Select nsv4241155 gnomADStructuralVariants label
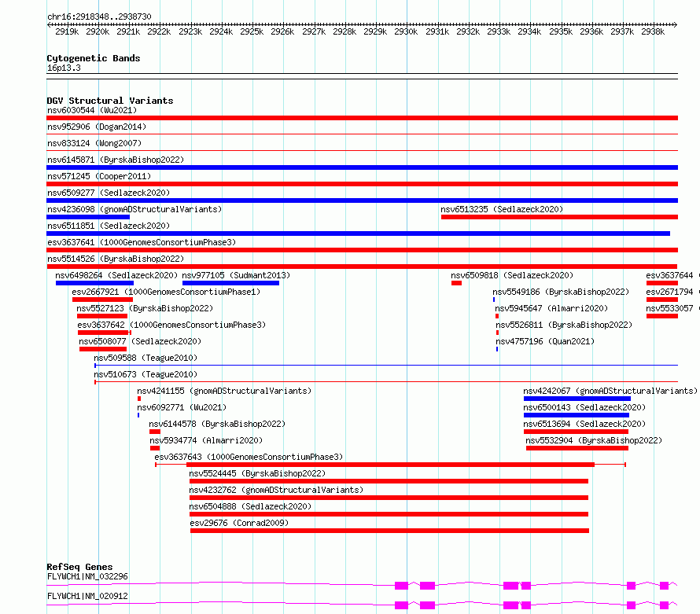The image size is (700, 614). pos(225,391)
